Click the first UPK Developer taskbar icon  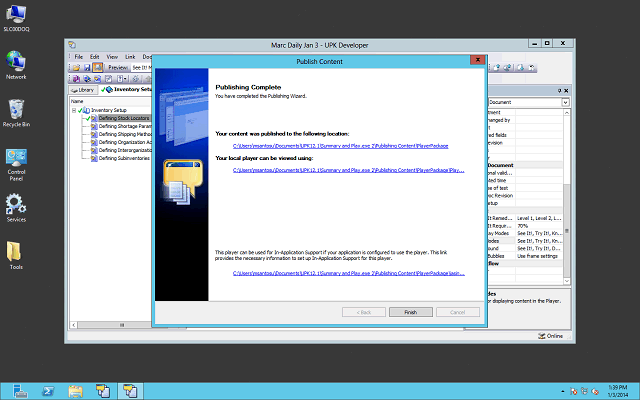[103, 391]
